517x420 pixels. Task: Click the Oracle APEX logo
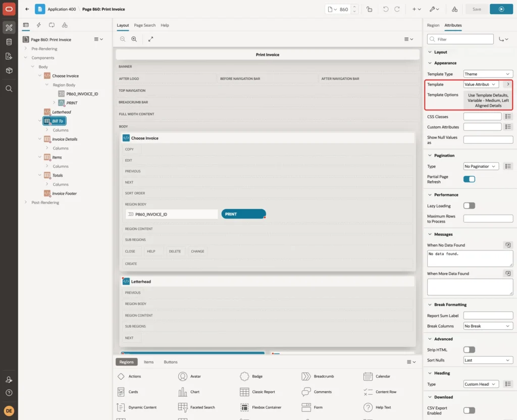click(9, 9)
